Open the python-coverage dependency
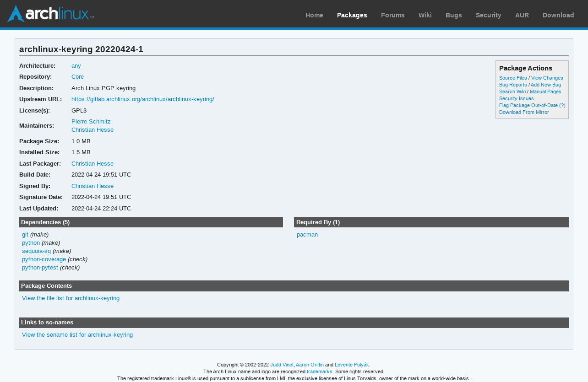588x382 pixels. [44, 259]
